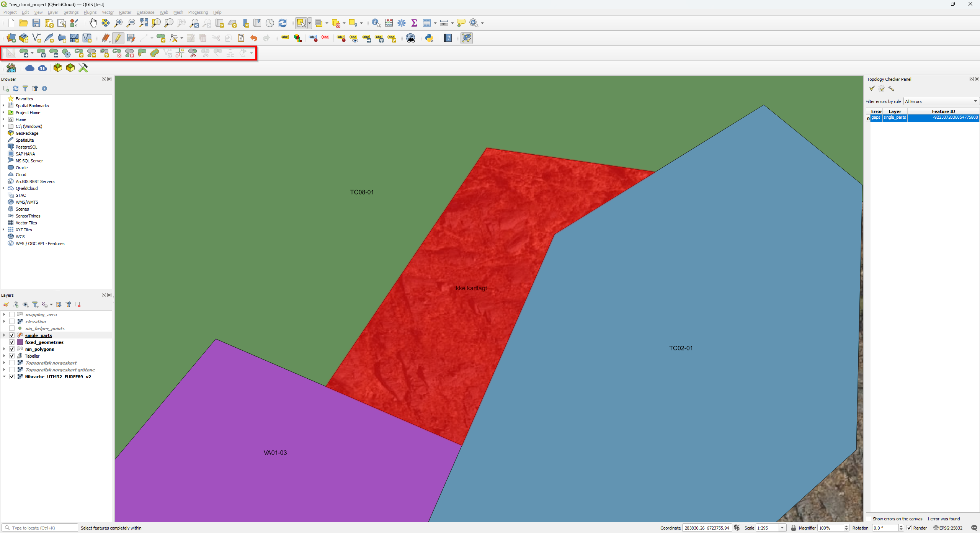980x533 pixels.
Task: Click the QFieldCloud blue cloud icon
Action: coord(29,68)
